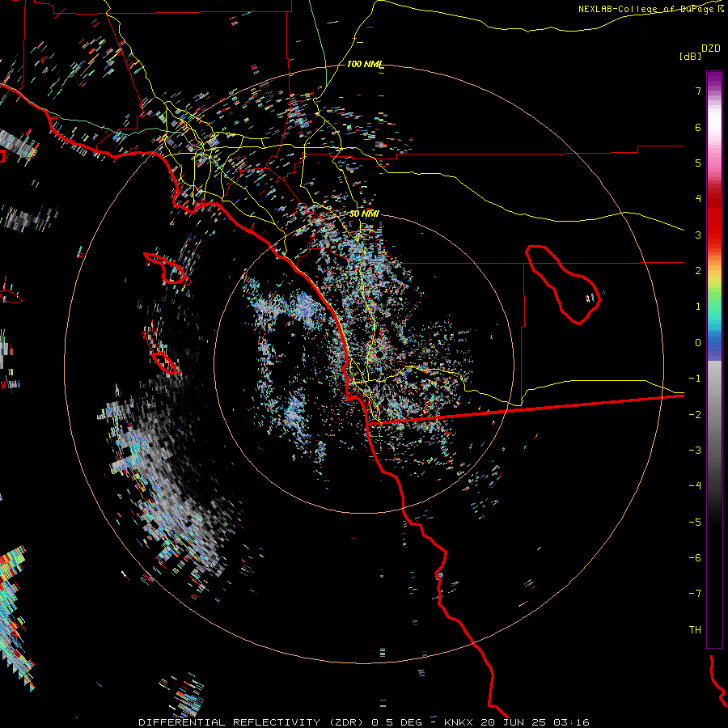Click the "3" value on color scale
This screenshot has height=728, width=728.
pyautogui.click(x=698, y=235)
